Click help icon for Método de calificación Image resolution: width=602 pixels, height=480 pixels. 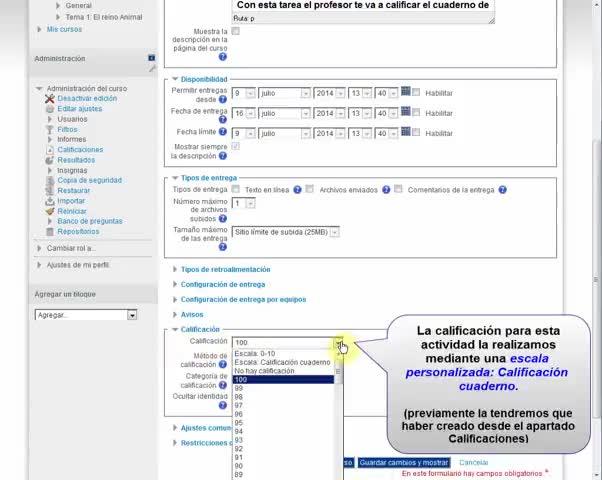click(223, 364)
